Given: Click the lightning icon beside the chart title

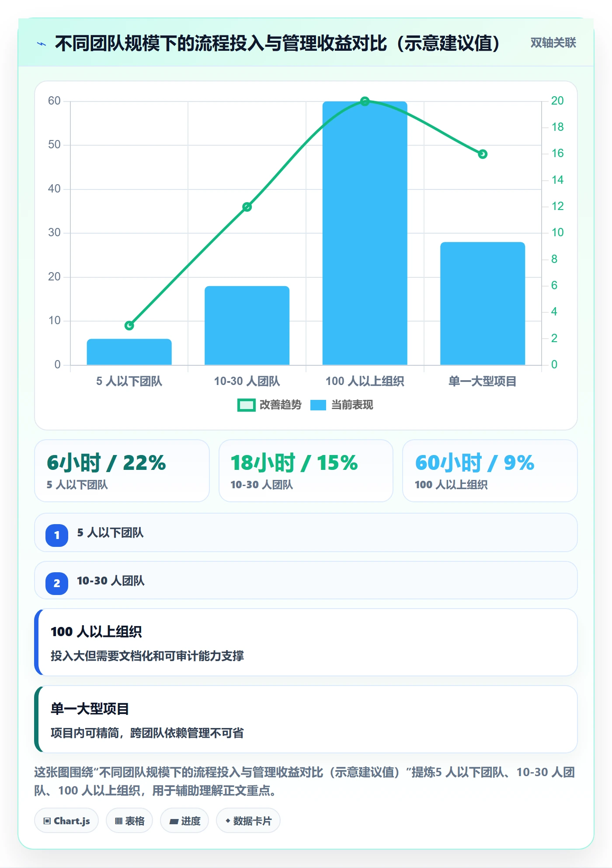Looking at the screenshot, I should (42, 44).
